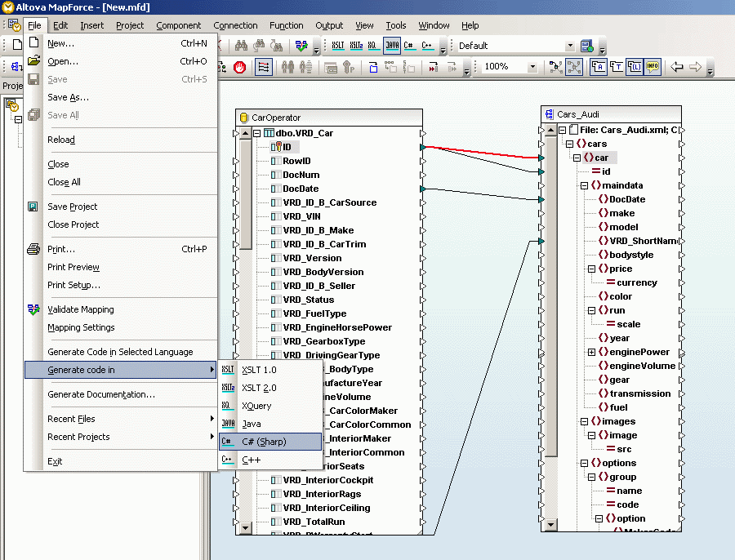Viewport: 735px width, 560px height.
Task: Click Exit in the File menu
Action: [x=121, y=461]
